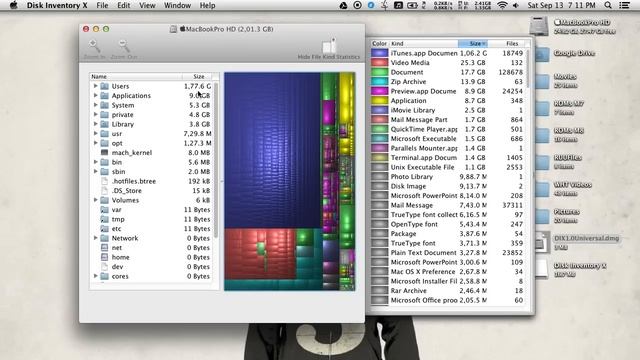This screenshot has height=360, width=640.
Task: Select the Applications folder icon in list
Action: click(104, 96)
